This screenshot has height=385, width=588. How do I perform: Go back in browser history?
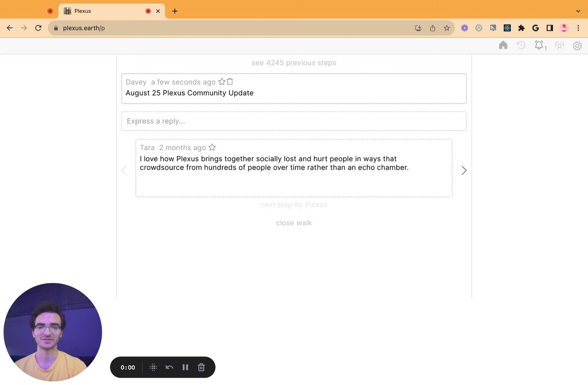[x=10, y=28]
